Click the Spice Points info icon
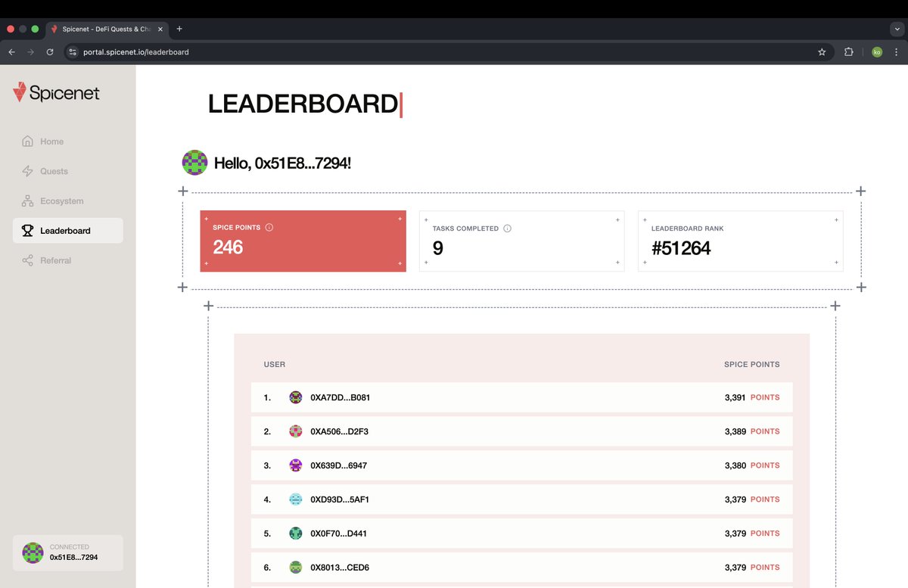Screen dimensions: 908x588 (269, 228)
